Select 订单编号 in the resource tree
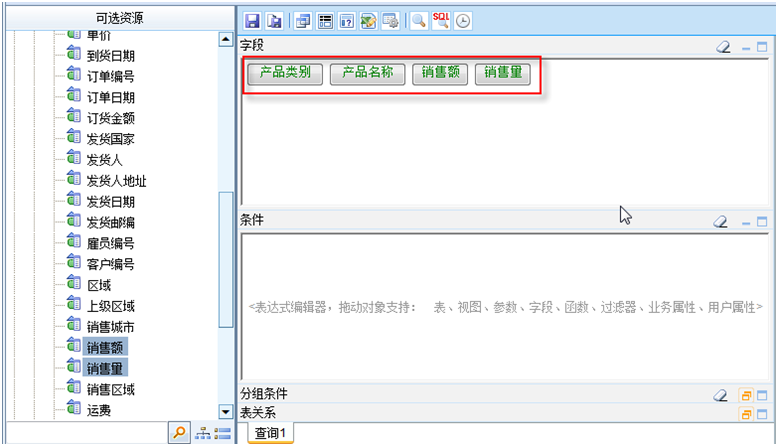 coord(111,77)
